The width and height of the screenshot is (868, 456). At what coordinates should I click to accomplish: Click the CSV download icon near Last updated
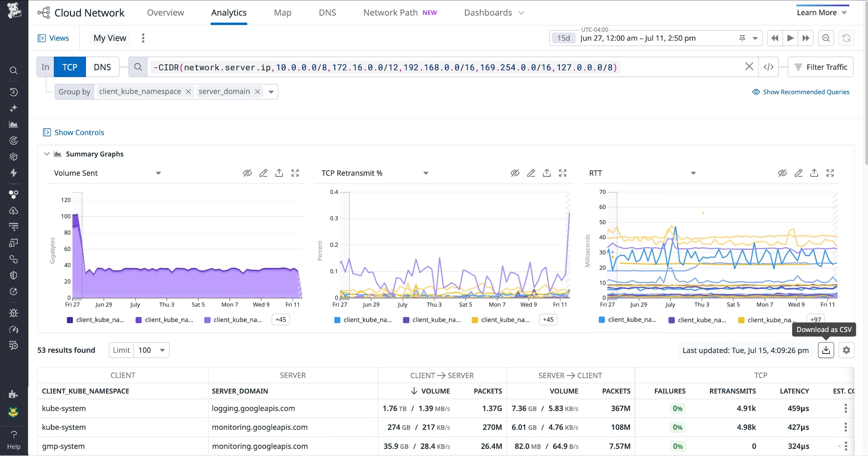point(826,350)
